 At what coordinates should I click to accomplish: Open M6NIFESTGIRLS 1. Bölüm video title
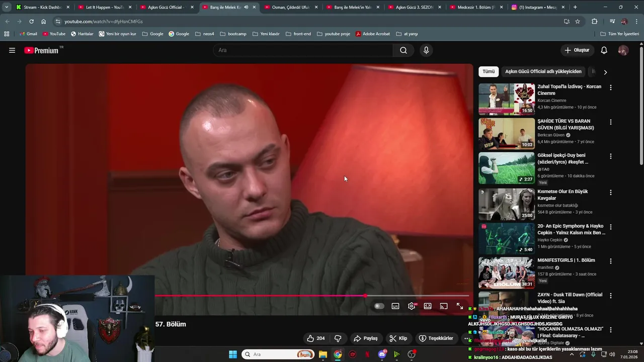click(x=566, y=260)
